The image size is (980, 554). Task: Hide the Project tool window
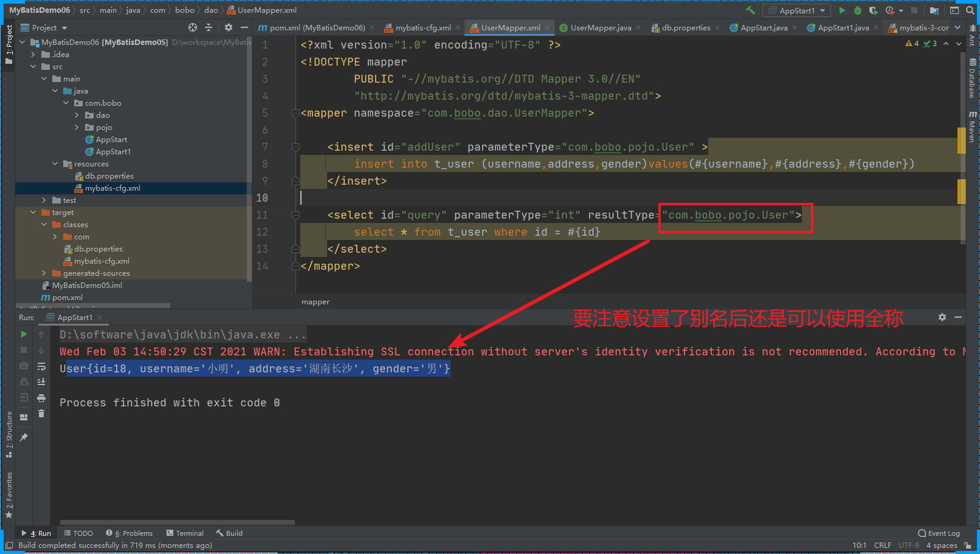(x=244, y=27)
